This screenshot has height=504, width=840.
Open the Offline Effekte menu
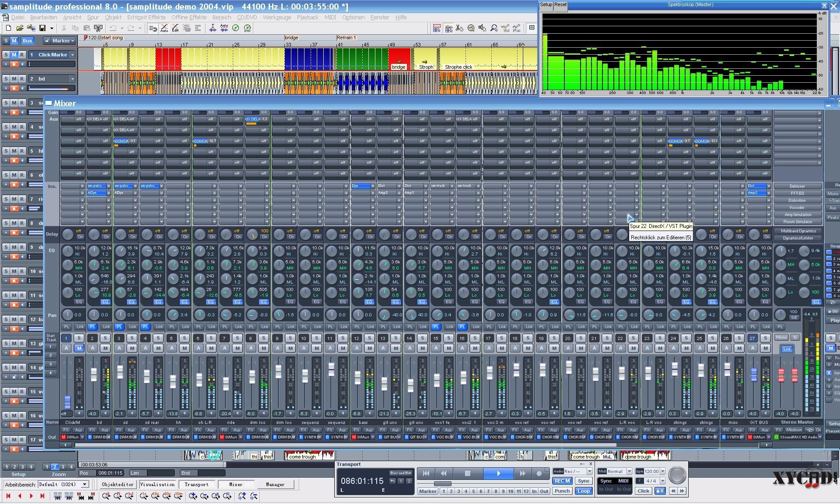point(189,17)
